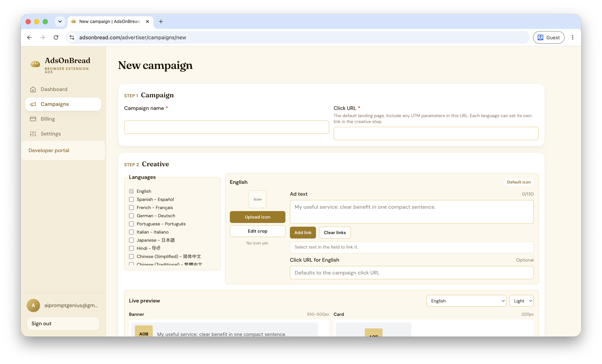The image size is (602, 364).
Task: Click the browser back arrow
Action: pos(29,37)
